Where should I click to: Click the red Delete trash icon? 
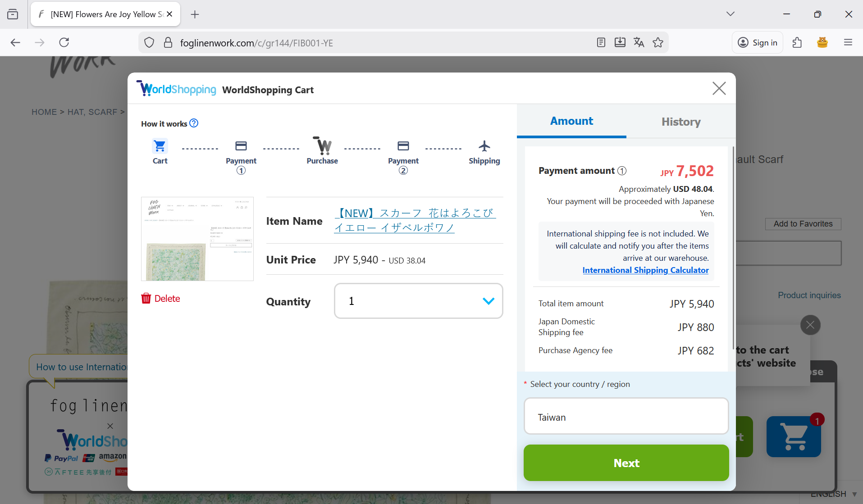(x=146, y=299)
